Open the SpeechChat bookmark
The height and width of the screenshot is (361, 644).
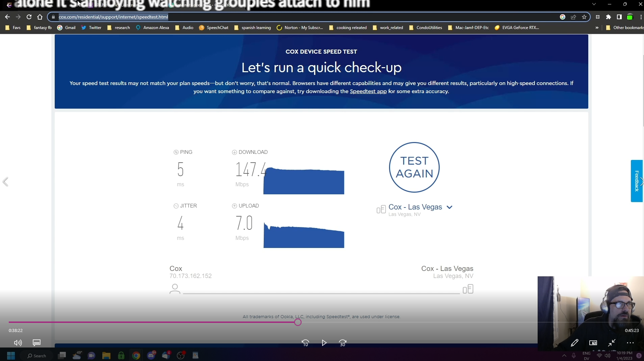tap(214, 28)
